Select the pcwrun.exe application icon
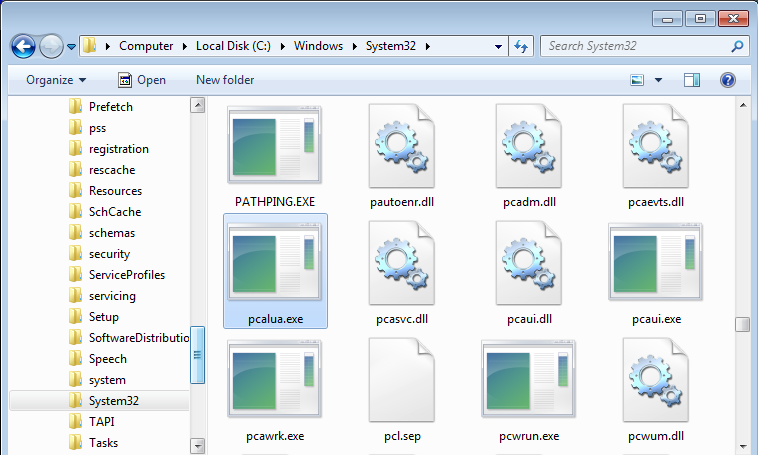The width and height of the screenshot is (758, 455). 529,379
